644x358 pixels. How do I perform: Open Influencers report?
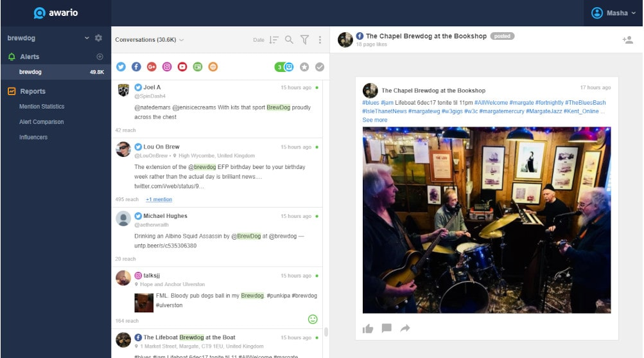point(33,138)
